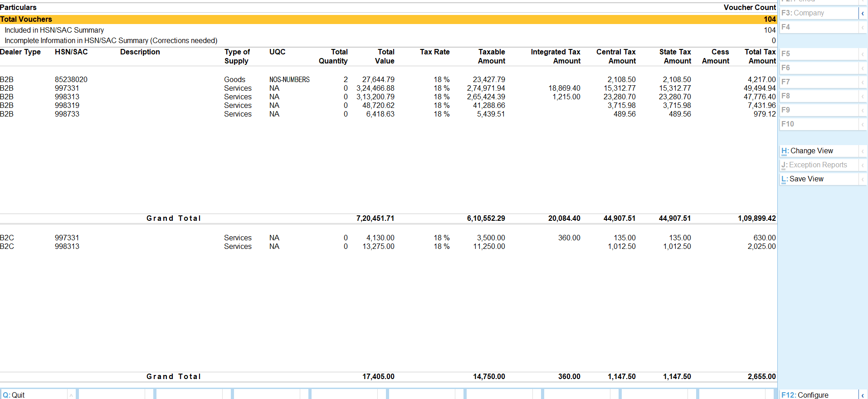Expand the caret next to Q: Quit
868x399 pixels.
[x=71, y=395]
